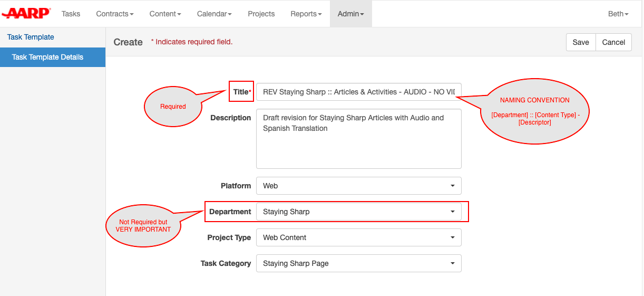644x296 pixels.
Task: Click the Description field label
Action: click(230, 118)
